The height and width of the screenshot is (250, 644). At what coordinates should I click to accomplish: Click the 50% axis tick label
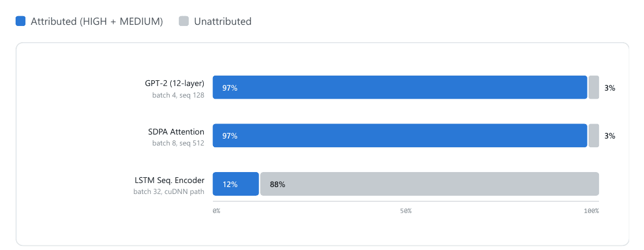406,211
